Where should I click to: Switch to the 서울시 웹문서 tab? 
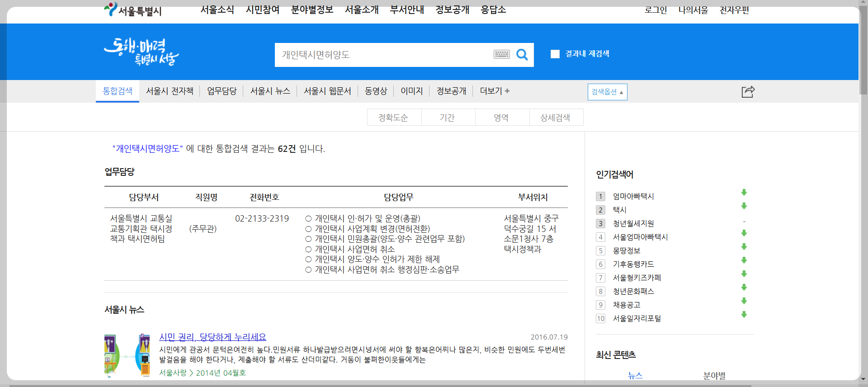327,91
